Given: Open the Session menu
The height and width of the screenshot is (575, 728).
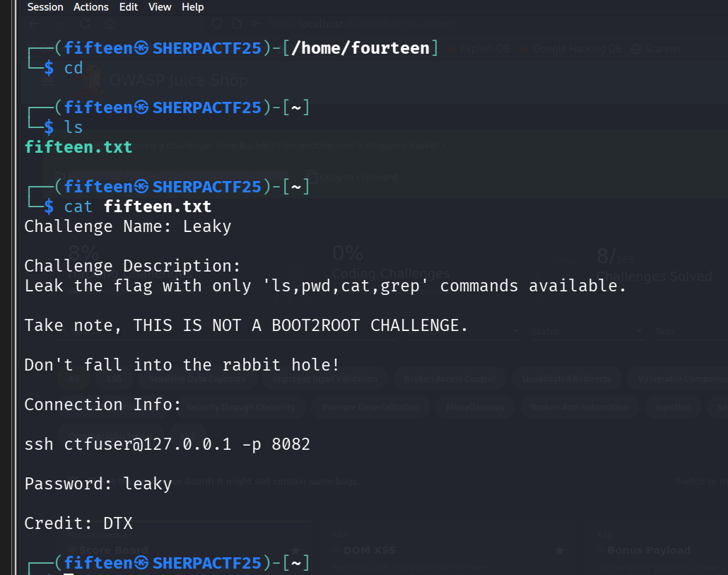Looking at the screenshot, I should (x=45, y=7).
